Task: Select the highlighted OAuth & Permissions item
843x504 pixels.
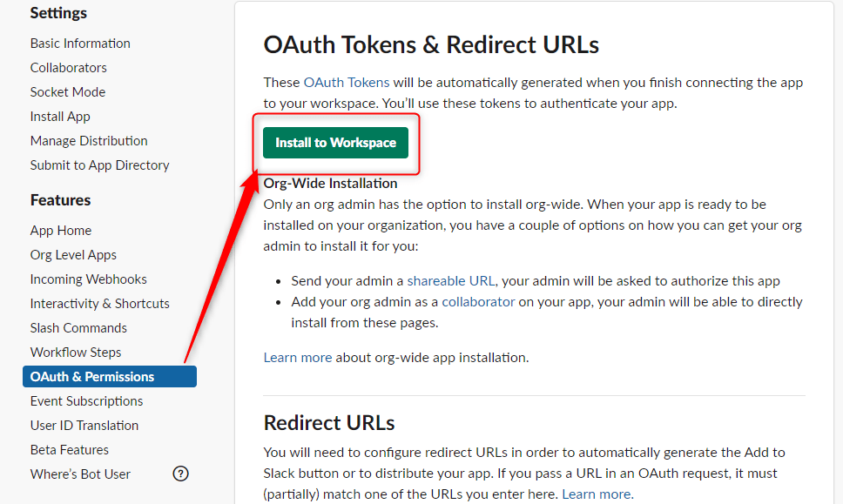Action: (x=110, y=377)
